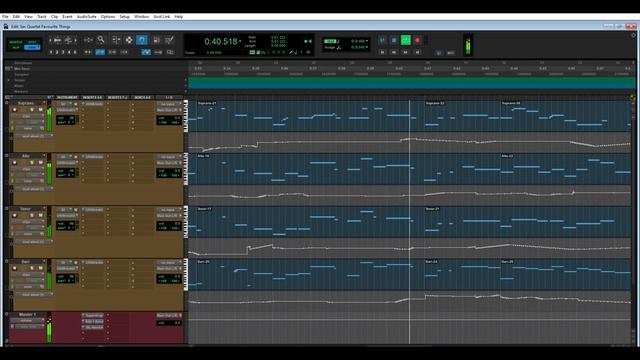Mute the Soprano track
Image resolution: width=640 pixels, height=360 pixels.
pyautogui.click(x=41, y=109)
